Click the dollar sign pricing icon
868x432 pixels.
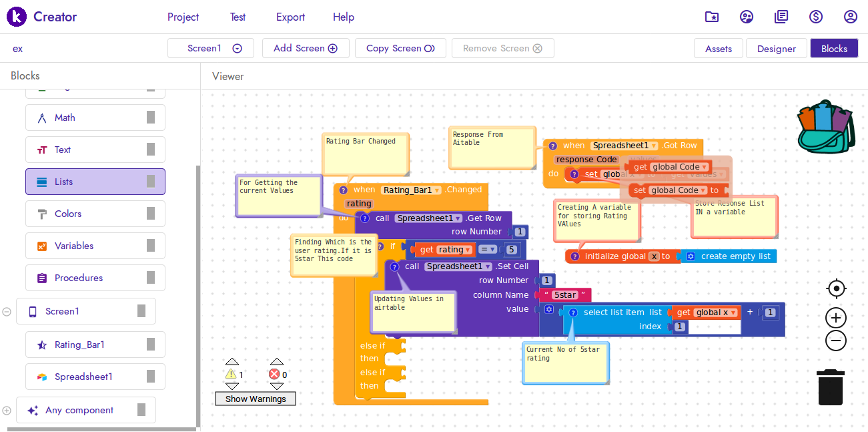pyautogui.click(x=815, y=17)
